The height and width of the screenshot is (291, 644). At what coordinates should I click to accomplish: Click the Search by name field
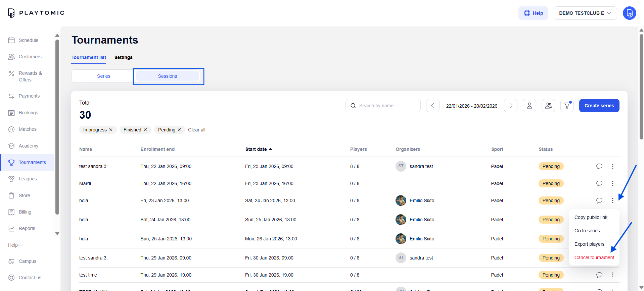(386, 106)
